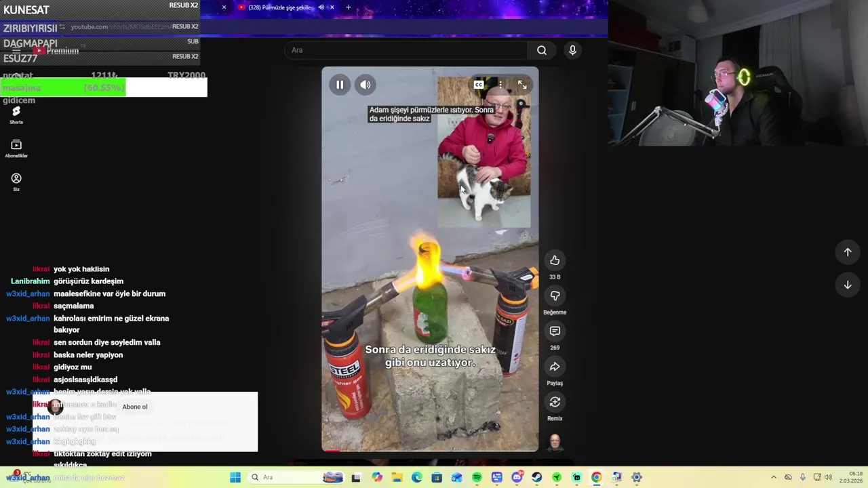
Task: Open Discord from the taskbar
Action: tap(517, 477)
